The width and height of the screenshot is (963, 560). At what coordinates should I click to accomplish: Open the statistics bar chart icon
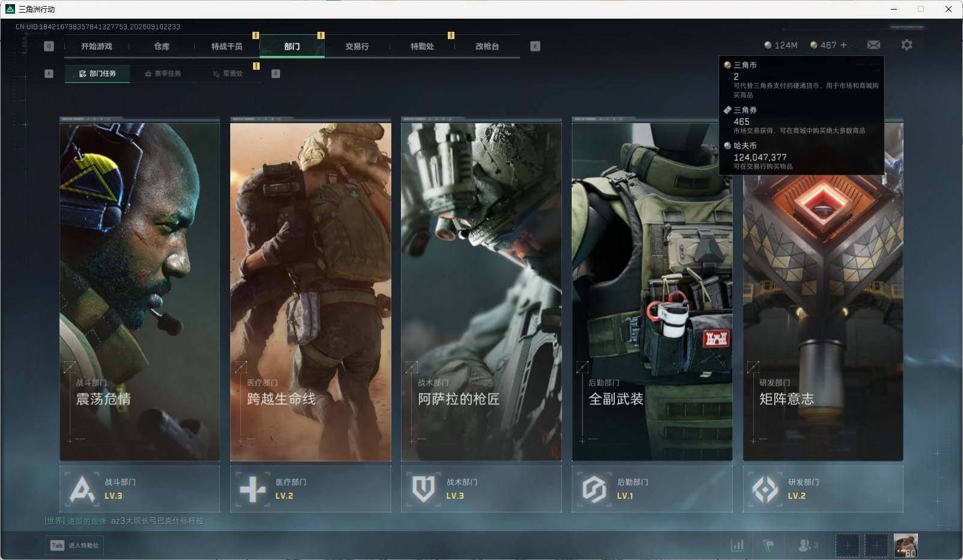[x=737, y=545]
